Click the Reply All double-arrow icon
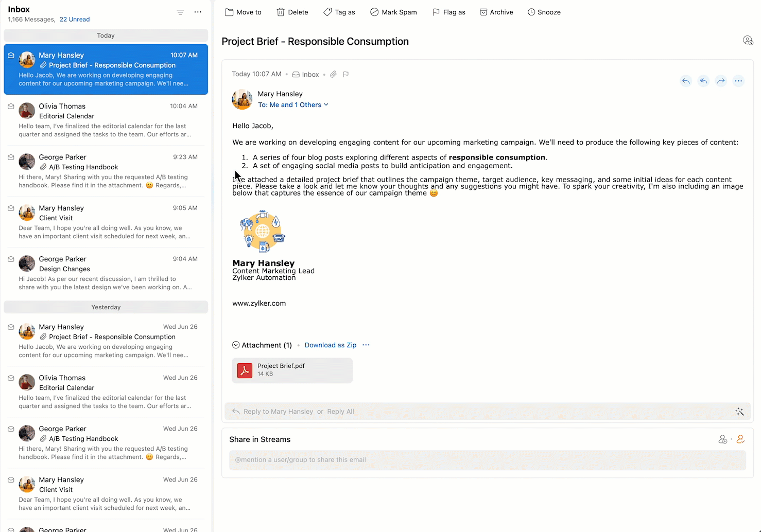 point(703,81)
